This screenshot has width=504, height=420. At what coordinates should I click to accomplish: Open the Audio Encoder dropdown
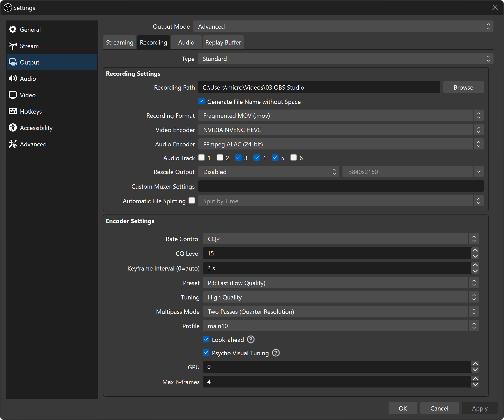point(341,144)
